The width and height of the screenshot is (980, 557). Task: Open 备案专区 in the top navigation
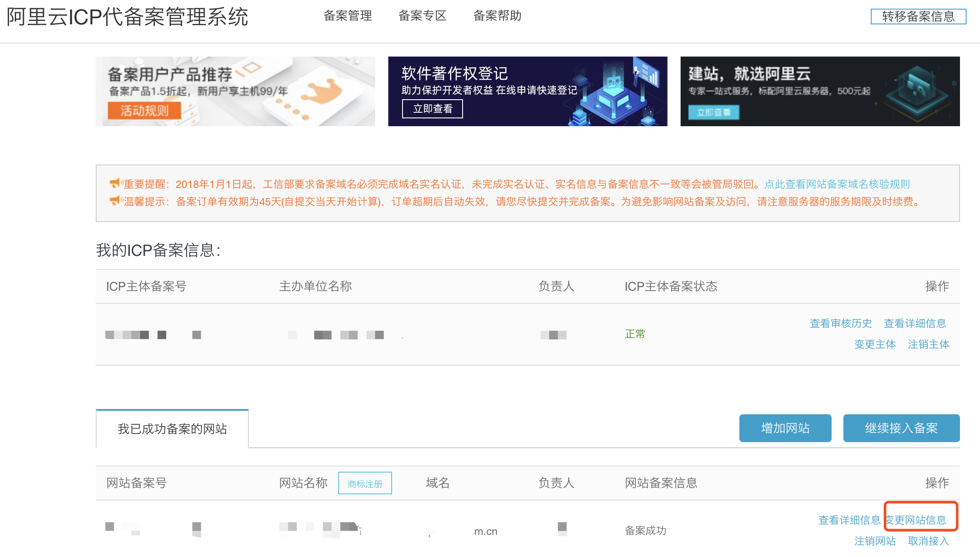pyautogui.click(x=423, y=16)
